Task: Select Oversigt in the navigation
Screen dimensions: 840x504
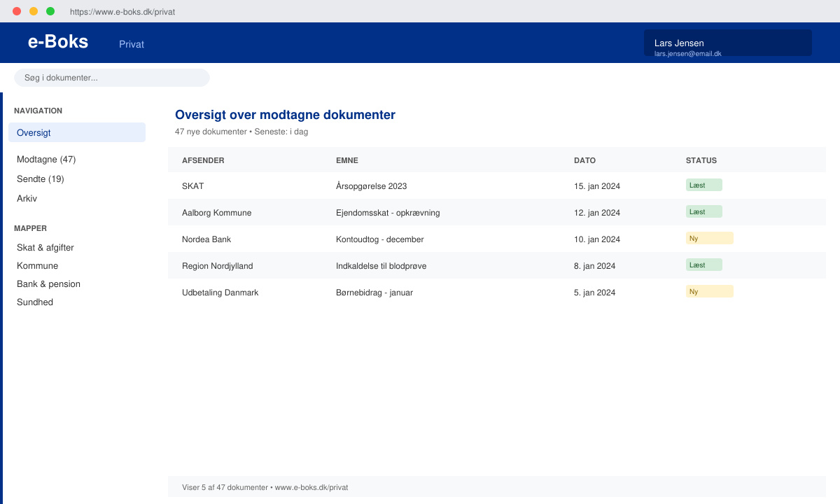Action: pyautogui.click(x=77, y=132)
